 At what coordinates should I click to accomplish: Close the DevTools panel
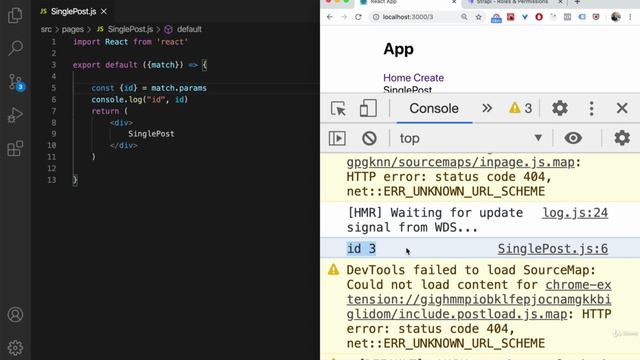point(622,108)
